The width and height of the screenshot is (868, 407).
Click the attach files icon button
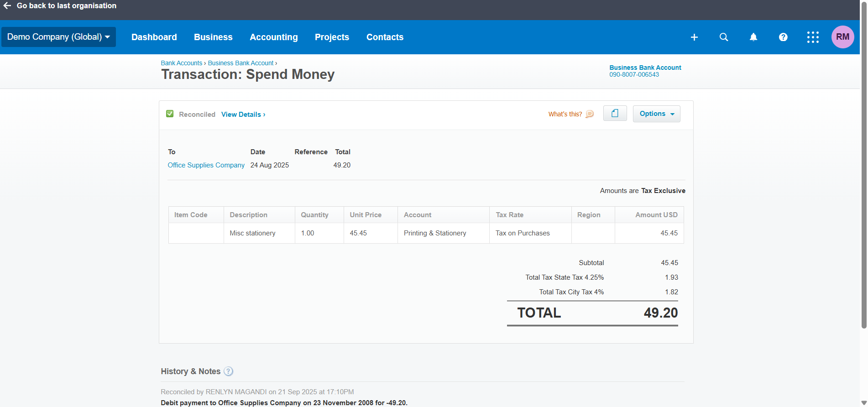point(615,114)
